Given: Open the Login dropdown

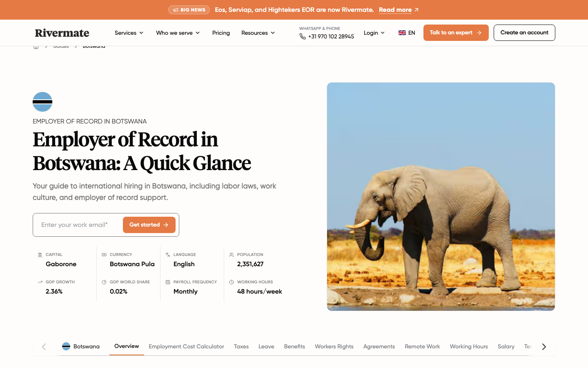Looking at the screenshot, I should (374, 33).
